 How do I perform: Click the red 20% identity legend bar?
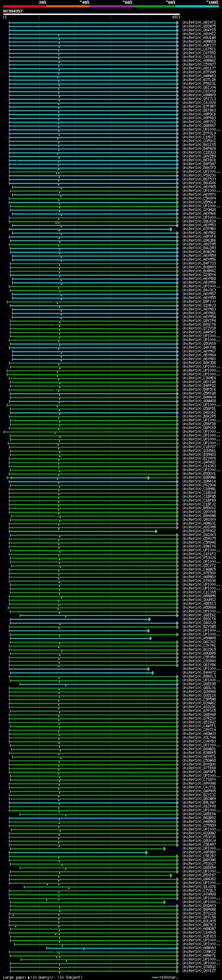(25, 6)
